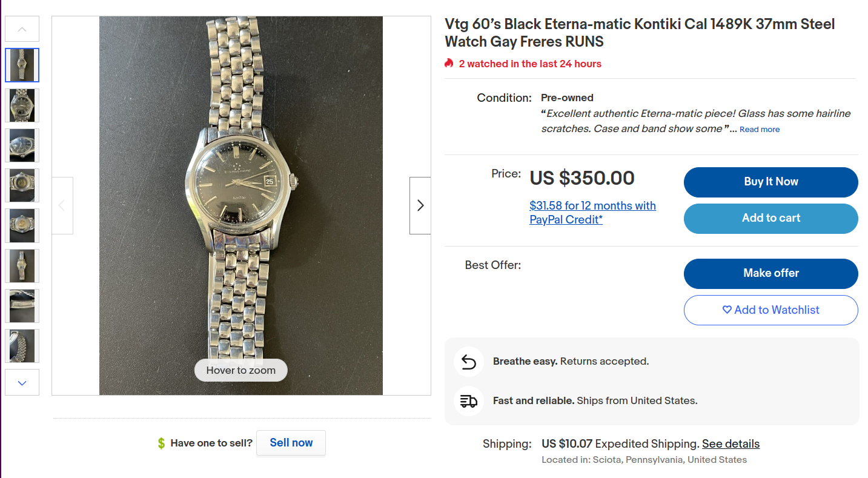Open the PayPal Credit monthly payment link
The height and width of the screenshot is (478, 868).
[x=592, y=213]
